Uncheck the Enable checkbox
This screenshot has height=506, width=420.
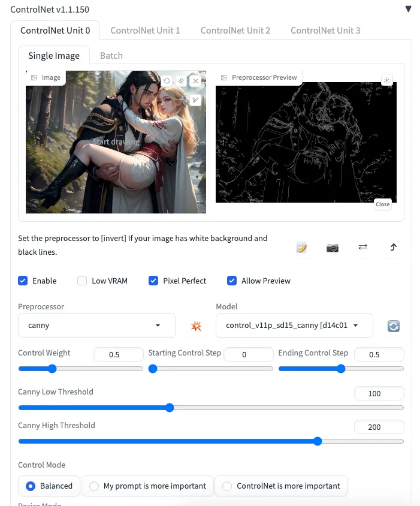23,281
